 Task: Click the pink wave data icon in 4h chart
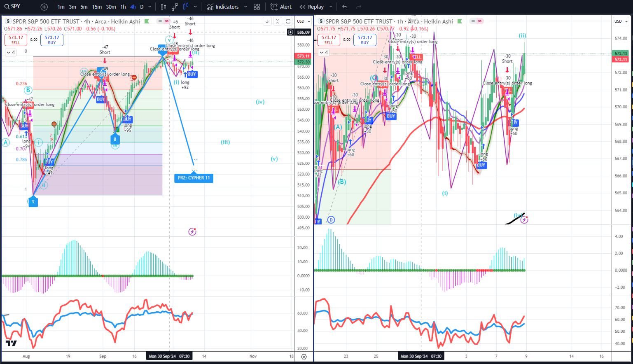[x=167, y=21]
